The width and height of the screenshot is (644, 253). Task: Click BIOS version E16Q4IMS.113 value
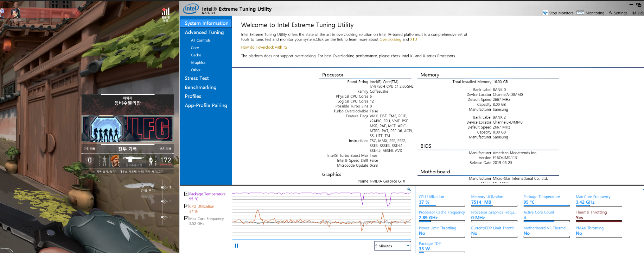[505, 158]
